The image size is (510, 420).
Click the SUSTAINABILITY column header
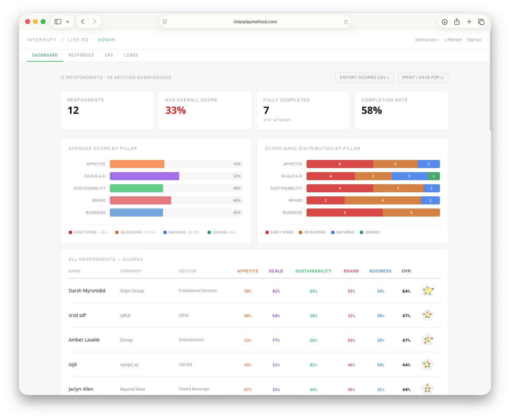tap(313, 271)
